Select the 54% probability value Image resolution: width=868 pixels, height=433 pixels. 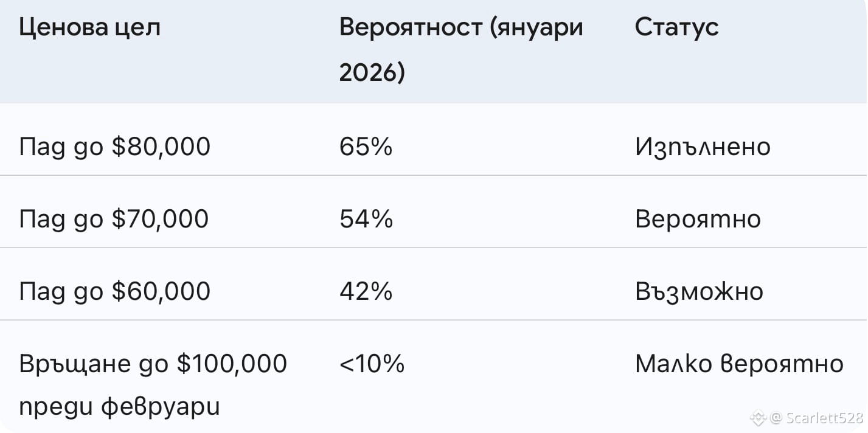coord(366,219)
